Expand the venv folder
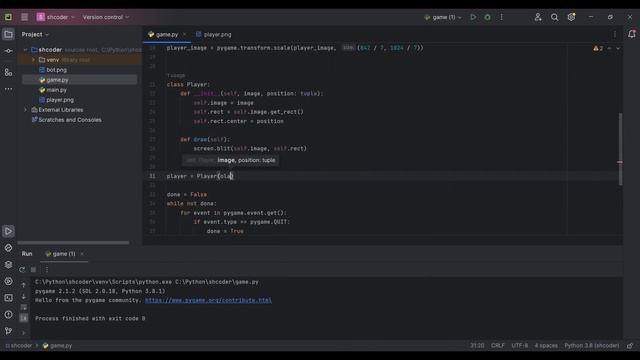 click(x=33, y=60)
